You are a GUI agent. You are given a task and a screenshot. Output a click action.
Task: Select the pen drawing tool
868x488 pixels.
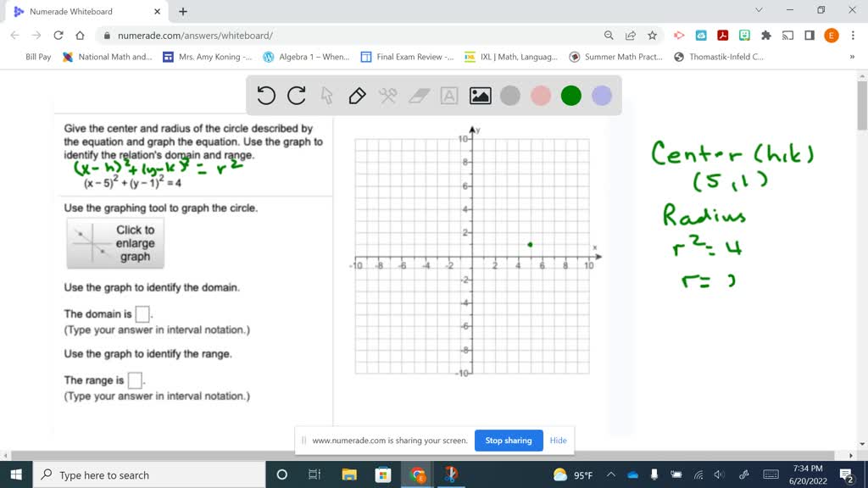point(356,96)
